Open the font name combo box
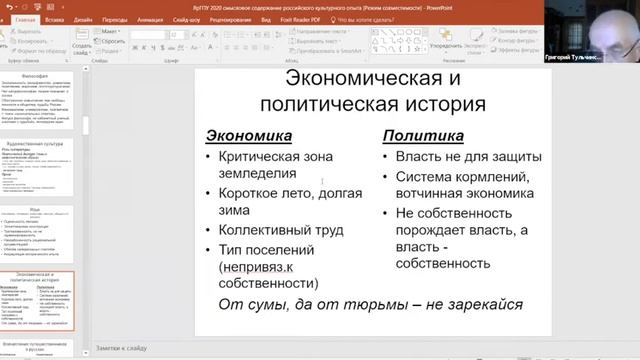Image resolution: width=640 pixels, height=360 pixels. pos(148,36)
